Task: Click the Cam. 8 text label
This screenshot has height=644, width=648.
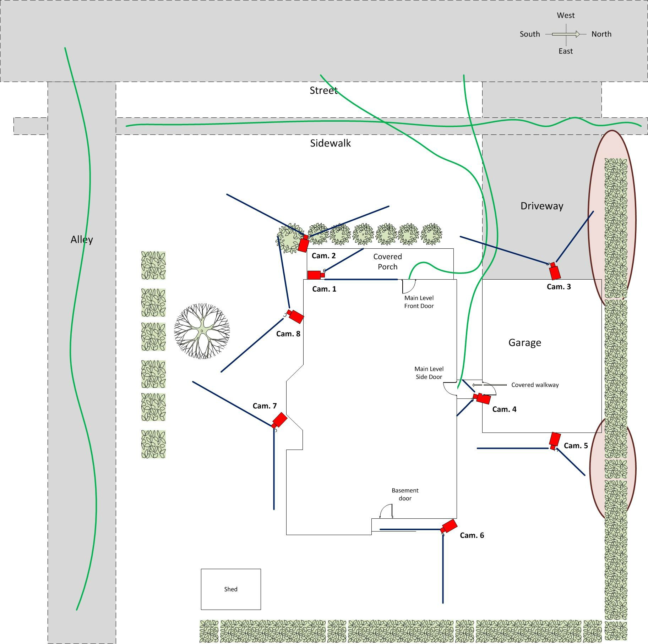Action: (288, 334)
